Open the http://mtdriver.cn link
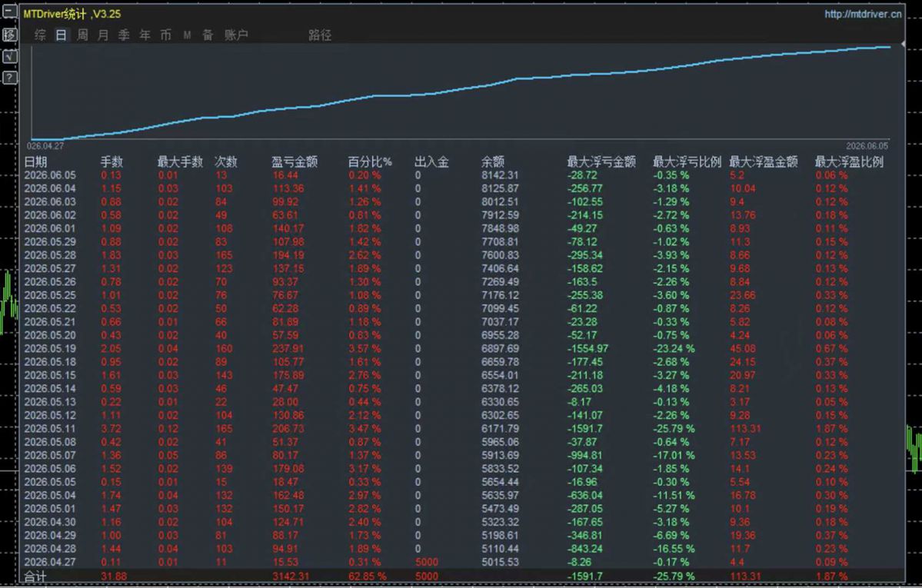 pos(863,14)
